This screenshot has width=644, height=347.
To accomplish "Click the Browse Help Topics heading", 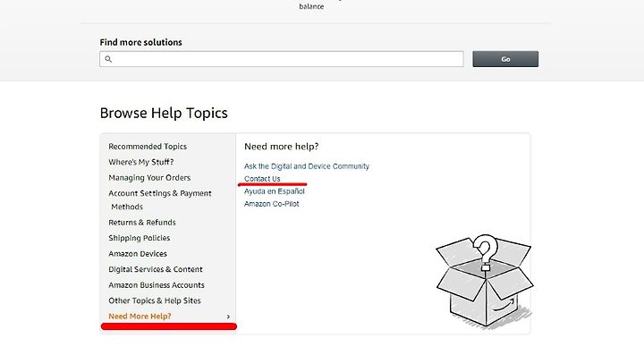I will pos(164,113).
